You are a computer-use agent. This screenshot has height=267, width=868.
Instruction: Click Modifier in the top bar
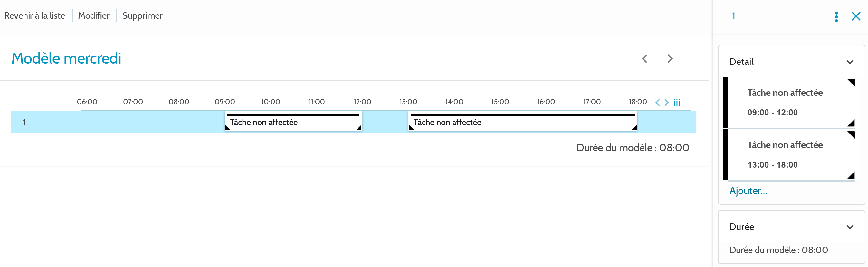point(94,16)
